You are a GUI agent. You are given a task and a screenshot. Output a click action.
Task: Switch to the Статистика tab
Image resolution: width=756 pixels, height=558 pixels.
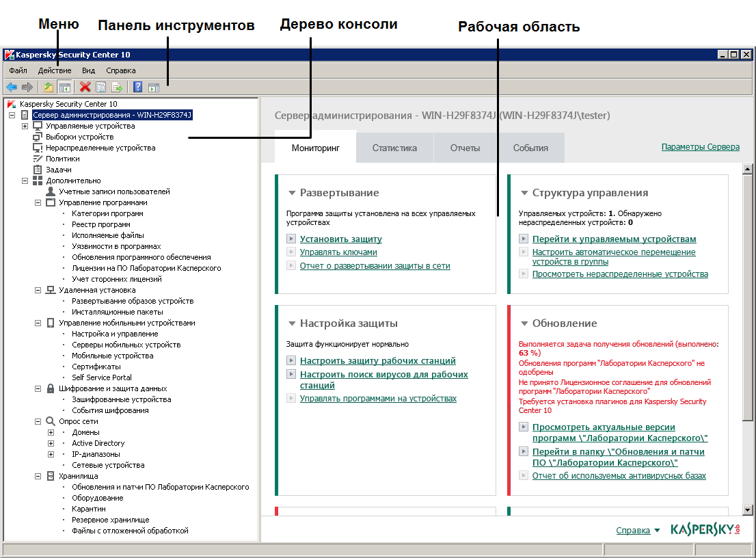tap(394, 148)
